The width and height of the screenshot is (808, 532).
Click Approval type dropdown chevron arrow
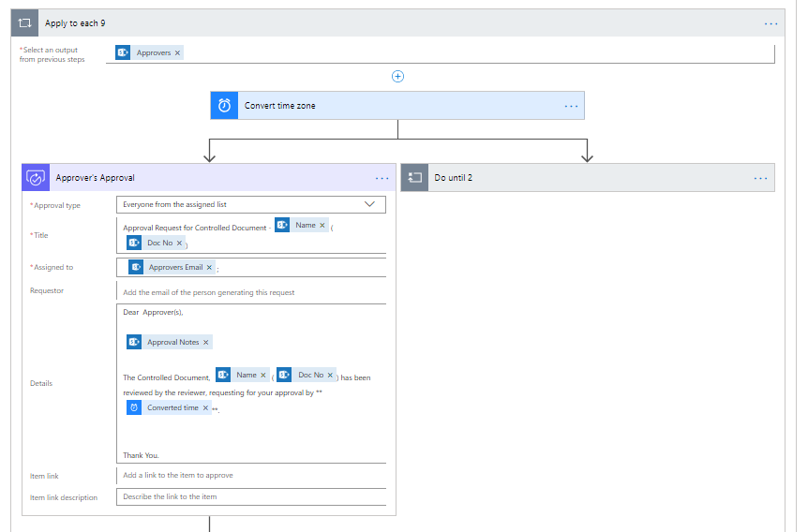(369, 204)
